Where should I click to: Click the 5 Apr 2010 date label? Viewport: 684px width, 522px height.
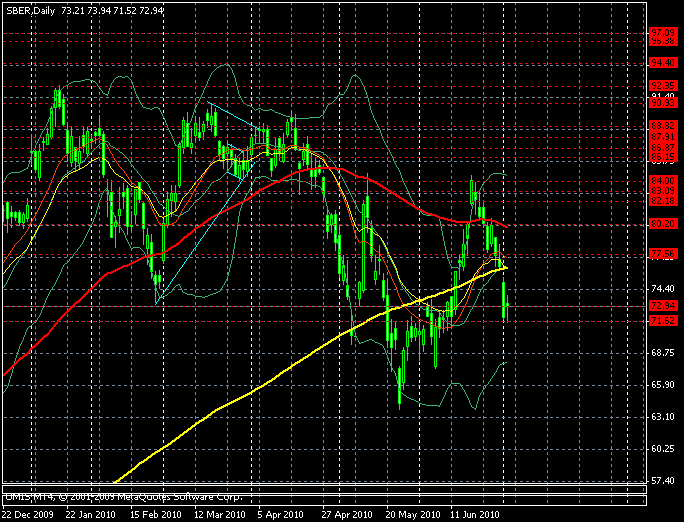click(280, 515)
